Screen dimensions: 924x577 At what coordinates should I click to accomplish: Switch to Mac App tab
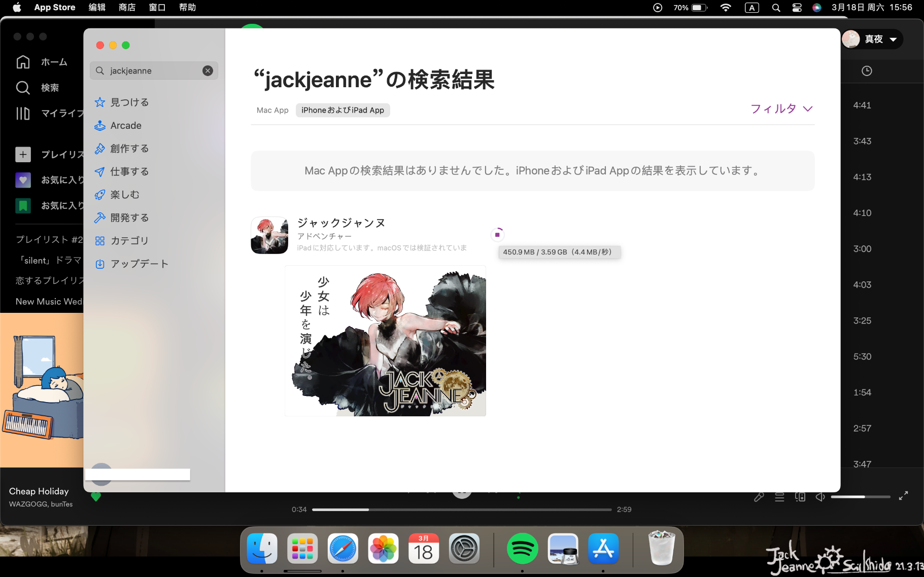(x=272, y=110)
